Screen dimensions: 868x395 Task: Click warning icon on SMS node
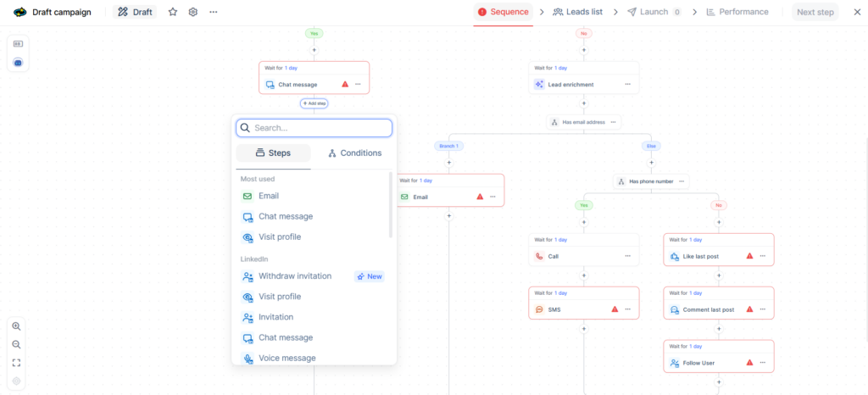615,309
